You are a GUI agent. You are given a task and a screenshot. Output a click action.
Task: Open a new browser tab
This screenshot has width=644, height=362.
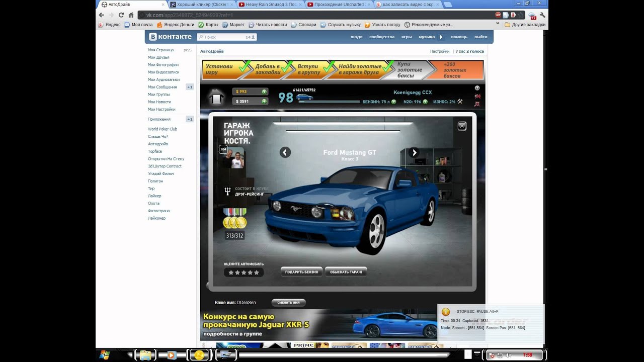pos(447,5)
